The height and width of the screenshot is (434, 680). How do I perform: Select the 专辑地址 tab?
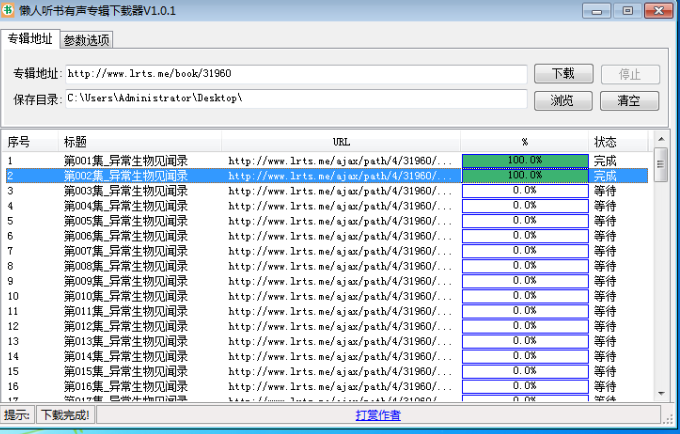tap(31, 39)
